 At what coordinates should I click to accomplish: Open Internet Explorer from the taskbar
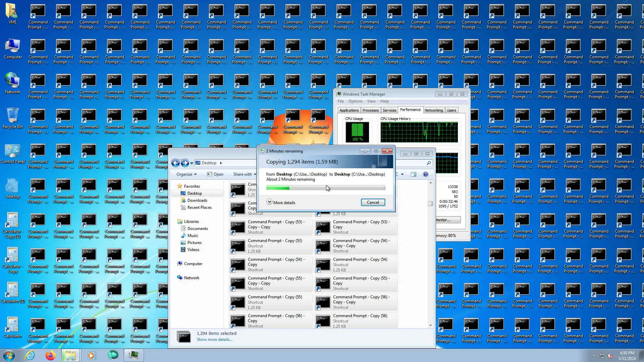30,355
